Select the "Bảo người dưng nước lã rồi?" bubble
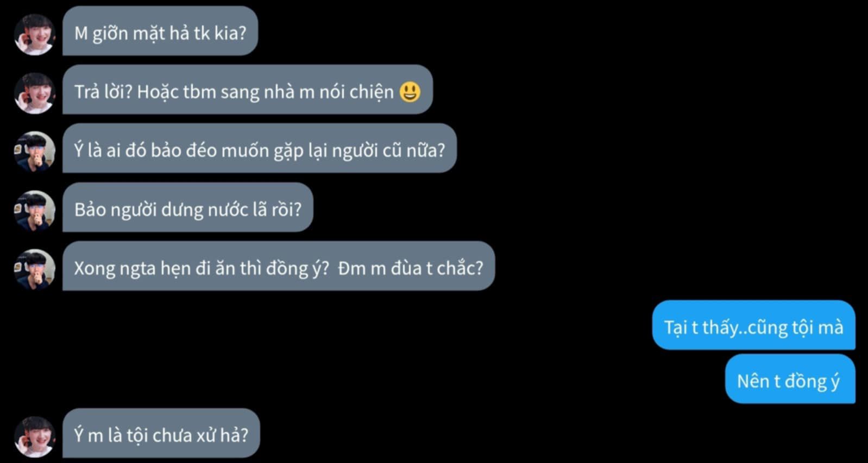This screenshot has width=868, height=463. [188, 207]
